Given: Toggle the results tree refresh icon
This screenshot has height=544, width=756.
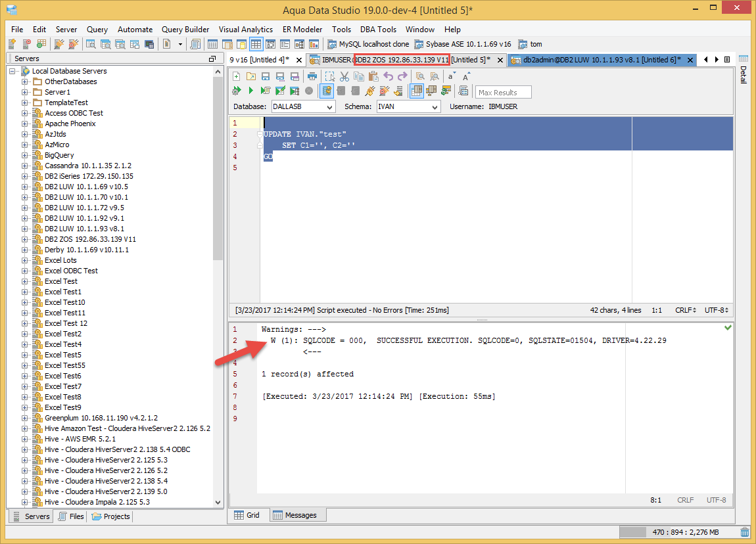Looking at the screenshot, I should [446, 91].
